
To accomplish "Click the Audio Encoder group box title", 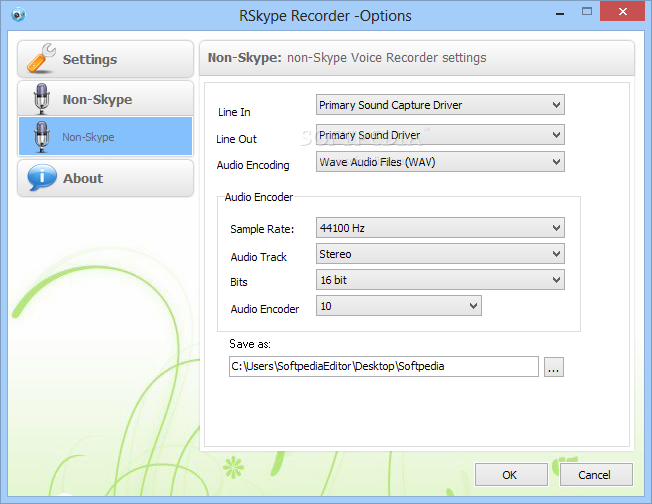I will tap(259, 197).
